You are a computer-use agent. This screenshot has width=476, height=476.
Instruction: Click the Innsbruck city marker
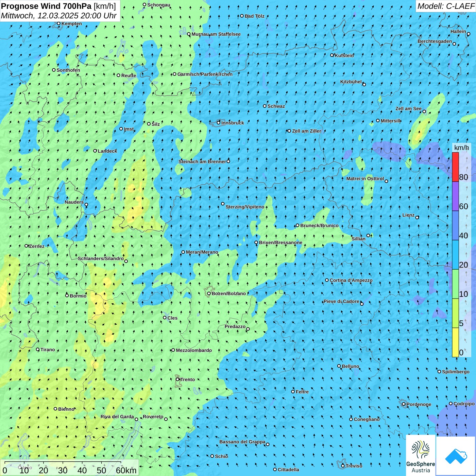pyautogui.click(x=219, y=123)
